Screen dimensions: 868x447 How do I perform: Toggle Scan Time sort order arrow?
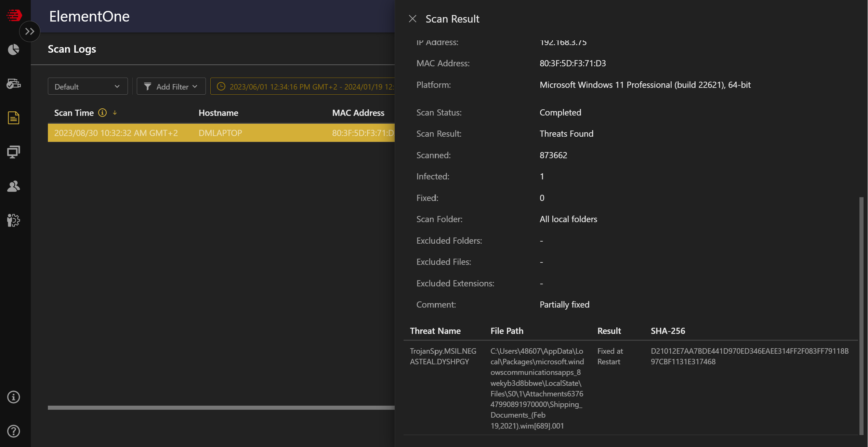pos(115,112)
